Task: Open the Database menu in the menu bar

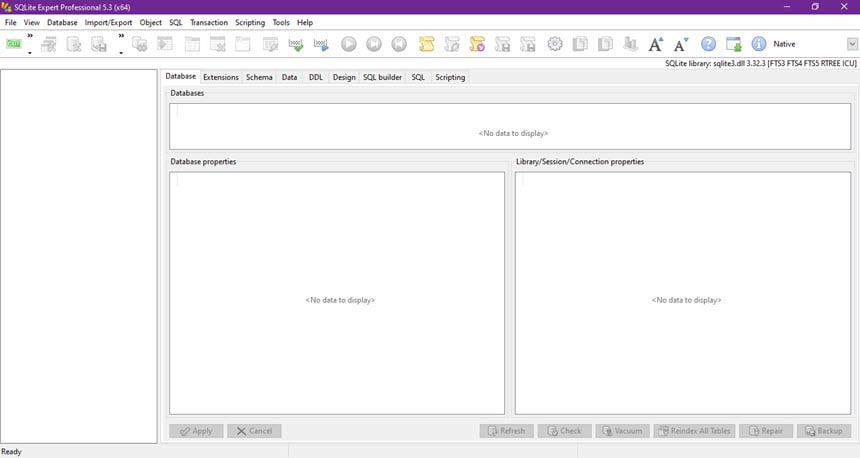Action: pos(62,22)
